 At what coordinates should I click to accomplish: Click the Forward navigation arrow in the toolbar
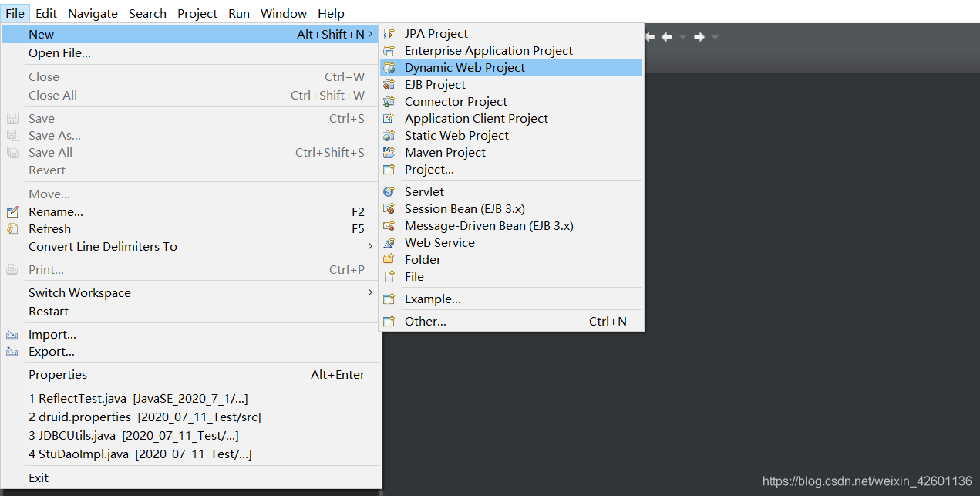pos(699,37)
